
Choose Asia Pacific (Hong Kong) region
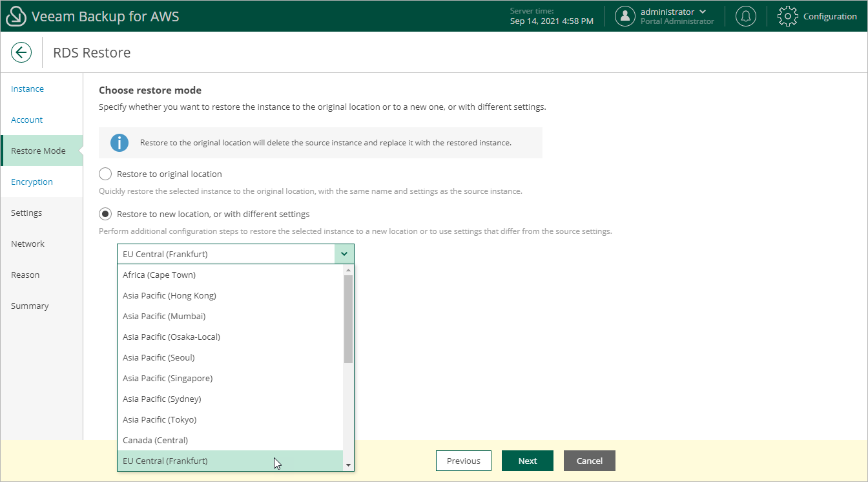tap(231, 295)
